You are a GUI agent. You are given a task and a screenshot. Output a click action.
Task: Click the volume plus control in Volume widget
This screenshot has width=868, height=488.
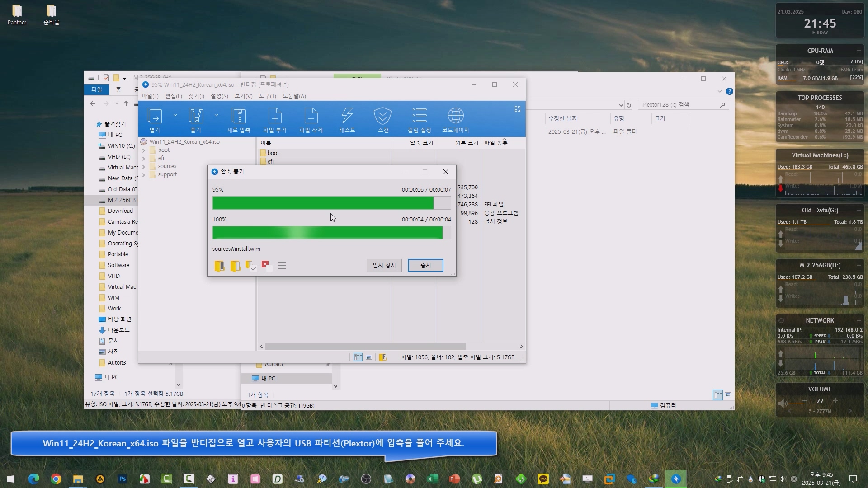(x=835, y=401)
